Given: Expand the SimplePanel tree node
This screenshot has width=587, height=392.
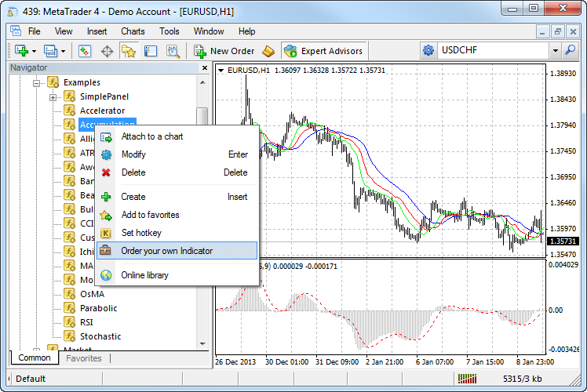Looking at the screenshot, I should (53, 97).
